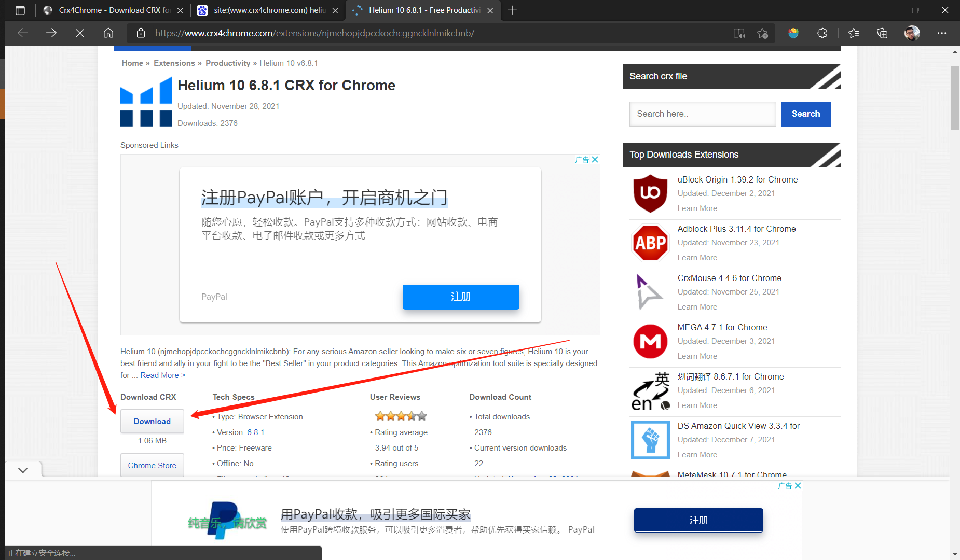Viewport: 960px width, 560px height.
Task: Click Learn More under MEGA
Action: (697, 356)
